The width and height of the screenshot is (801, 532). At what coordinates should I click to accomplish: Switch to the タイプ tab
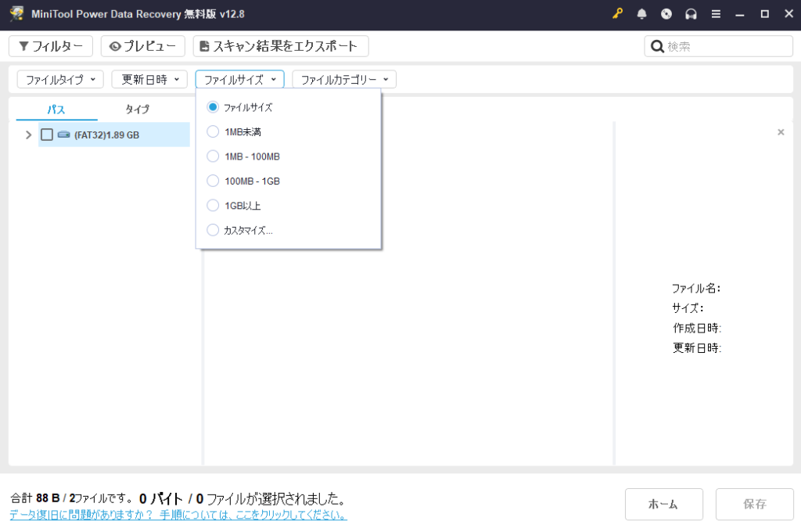[x=138, y=110]
